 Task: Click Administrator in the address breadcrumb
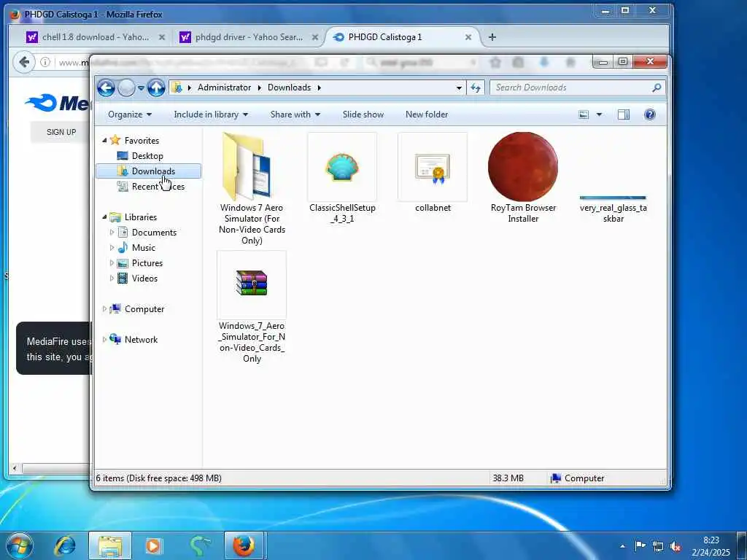point(225,87)
